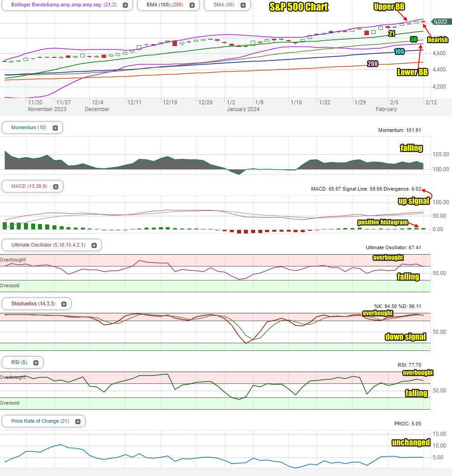Click the February month label
The width and height of the screenshot is (452, 476).
386,109
